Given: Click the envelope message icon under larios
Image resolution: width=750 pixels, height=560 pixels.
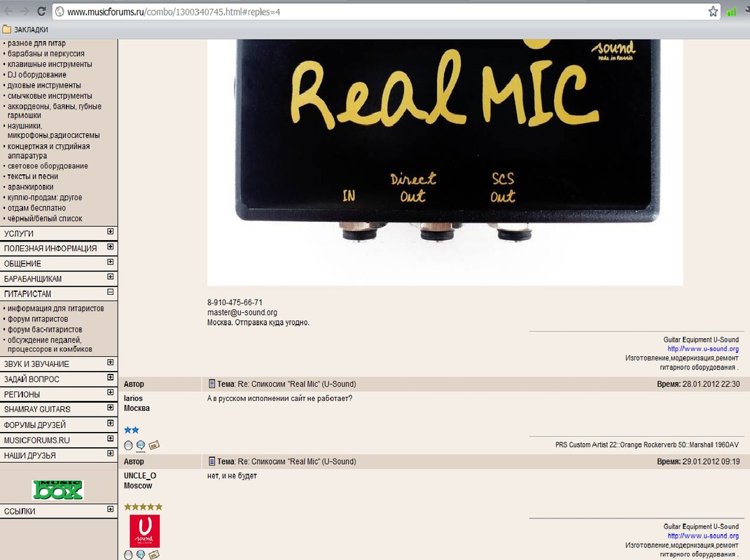Looking at the screenshot, I should click(x=154, y=445).
